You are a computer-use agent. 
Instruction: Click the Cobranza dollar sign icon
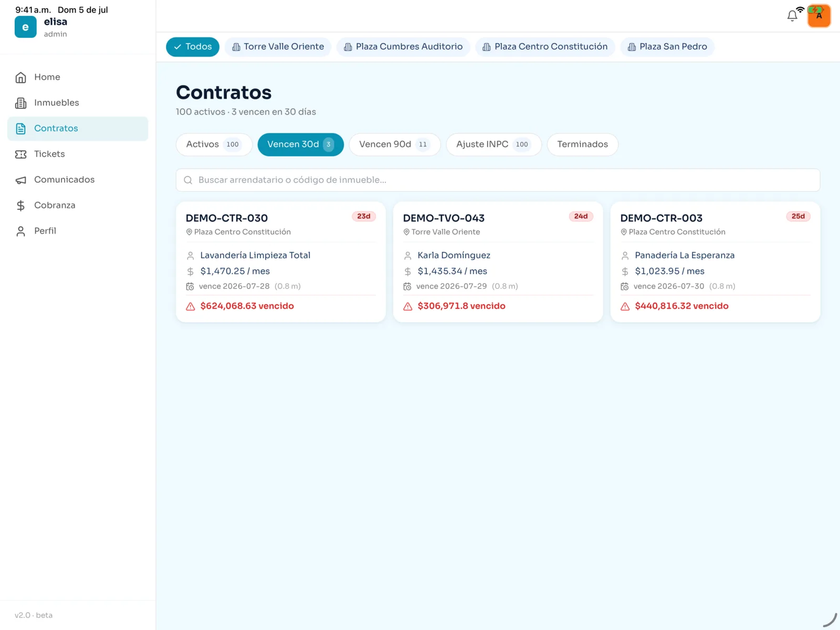21,206
